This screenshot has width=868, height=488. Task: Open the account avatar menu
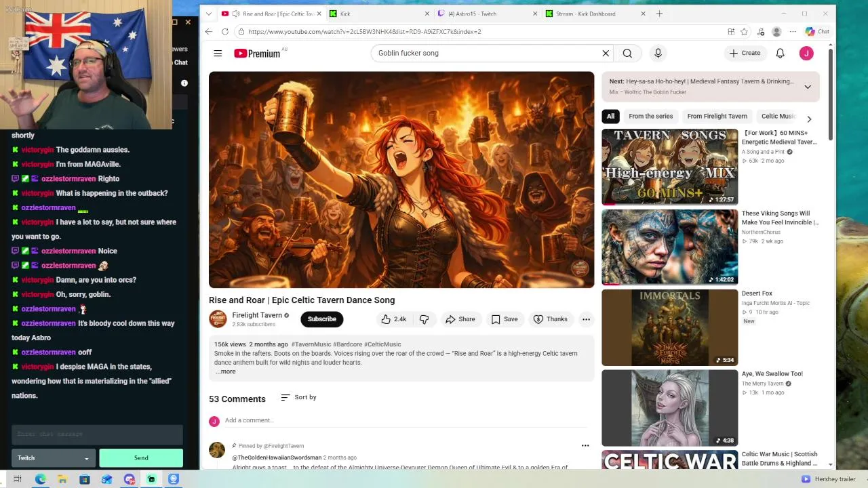coord(806,53)
